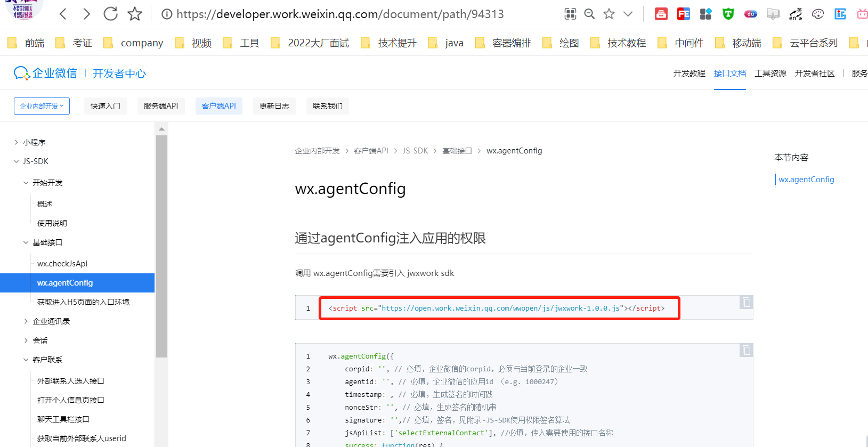This screenshot has height=447, width=868.
Task: Open the Baidu du extension icon
Action: (751, 14)
